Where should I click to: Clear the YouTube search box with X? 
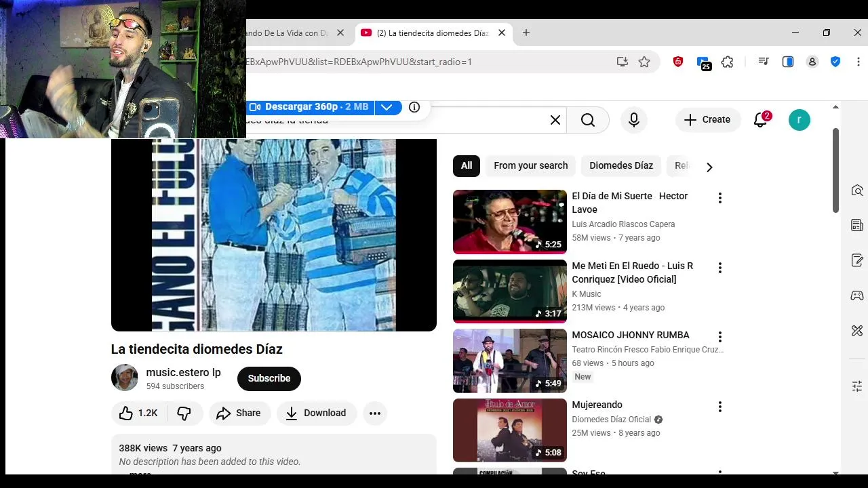[x=555, y=120]
